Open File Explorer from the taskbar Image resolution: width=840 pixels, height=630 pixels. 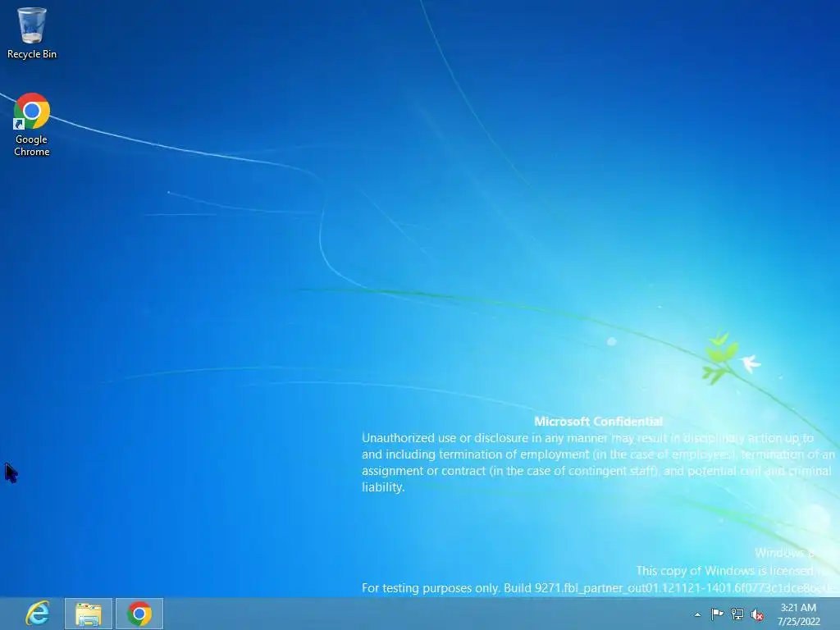89,614
